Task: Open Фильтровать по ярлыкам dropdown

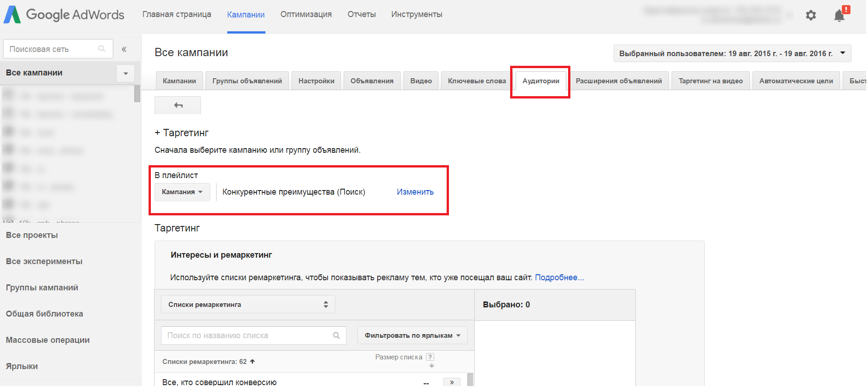Action: (412, 335)
